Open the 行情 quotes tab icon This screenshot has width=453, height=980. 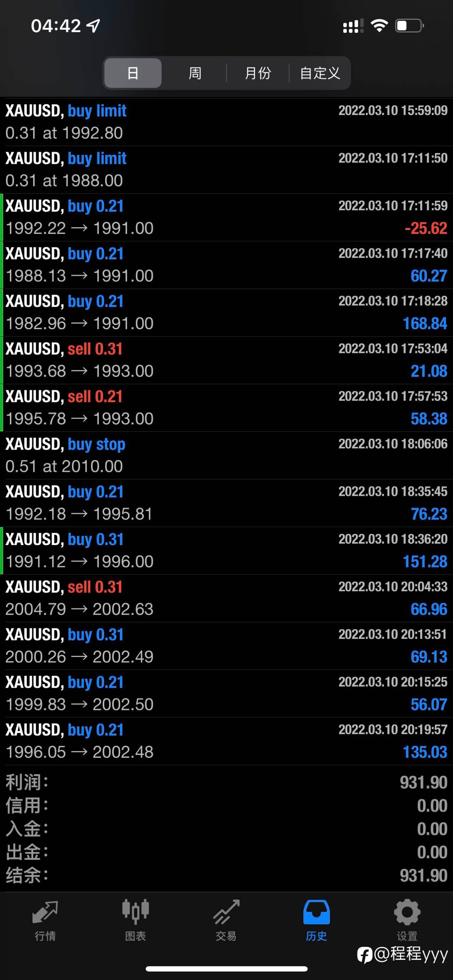tap(45, 912)
